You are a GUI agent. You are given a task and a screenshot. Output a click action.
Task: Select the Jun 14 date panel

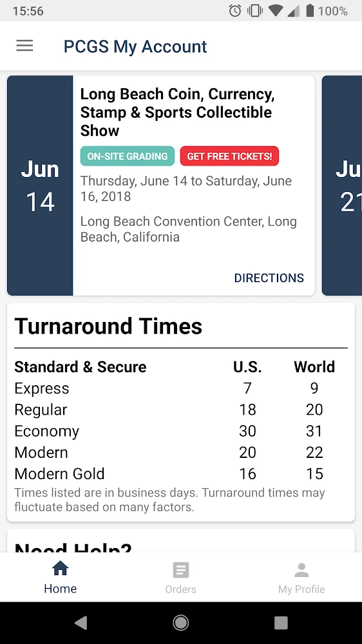pos(41,185)
